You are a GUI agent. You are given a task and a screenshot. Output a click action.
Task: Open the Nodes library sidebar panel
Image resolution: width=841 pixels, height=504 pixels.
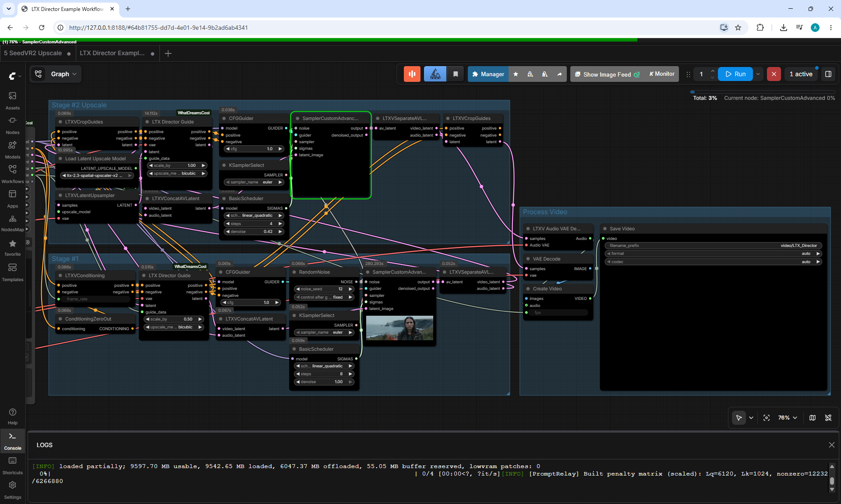click(12, 125)
